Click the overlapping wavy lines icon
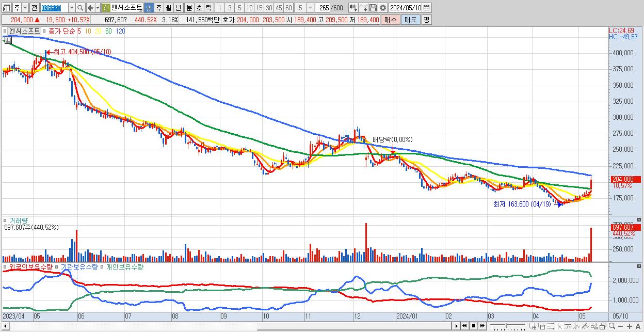The width and height of the screenshot is (644, 332). 568,326
